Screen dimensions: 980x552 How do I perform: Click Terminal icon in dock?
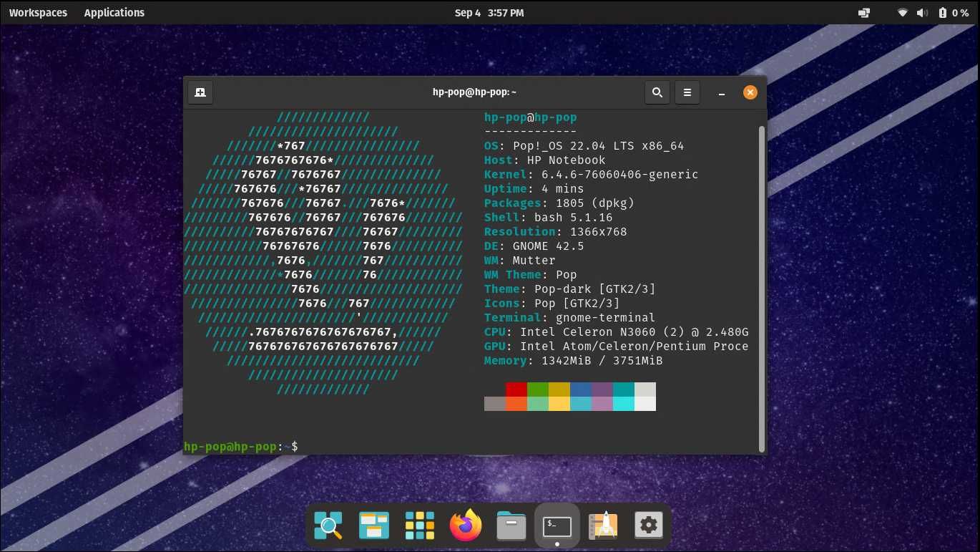point(557,526)
